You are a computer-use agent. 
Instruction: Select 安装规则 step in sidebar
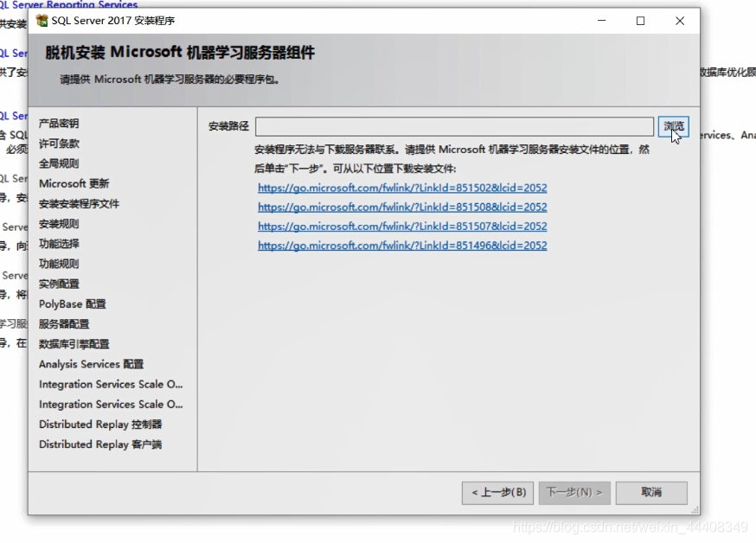click(x=59, y=224)
